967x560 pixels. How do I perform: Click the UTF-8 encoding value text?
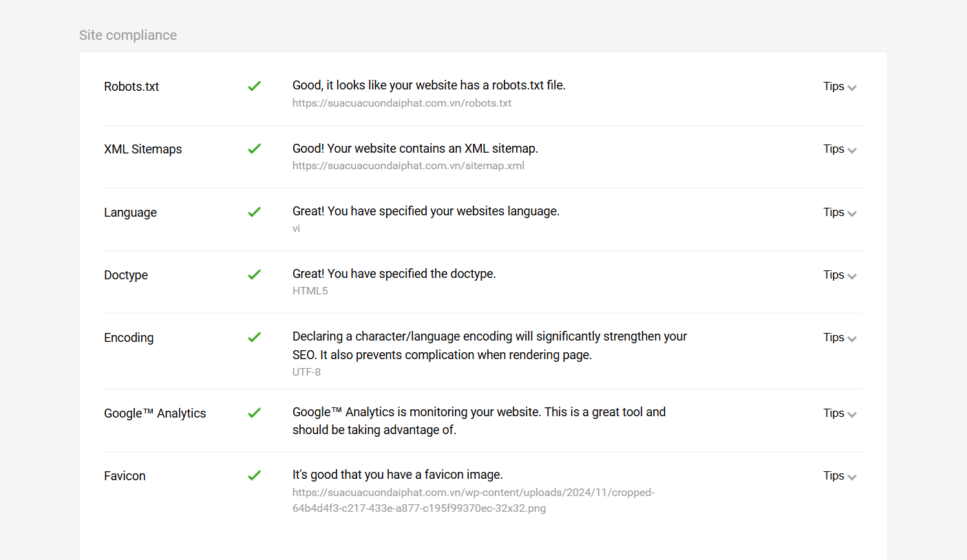306,372
